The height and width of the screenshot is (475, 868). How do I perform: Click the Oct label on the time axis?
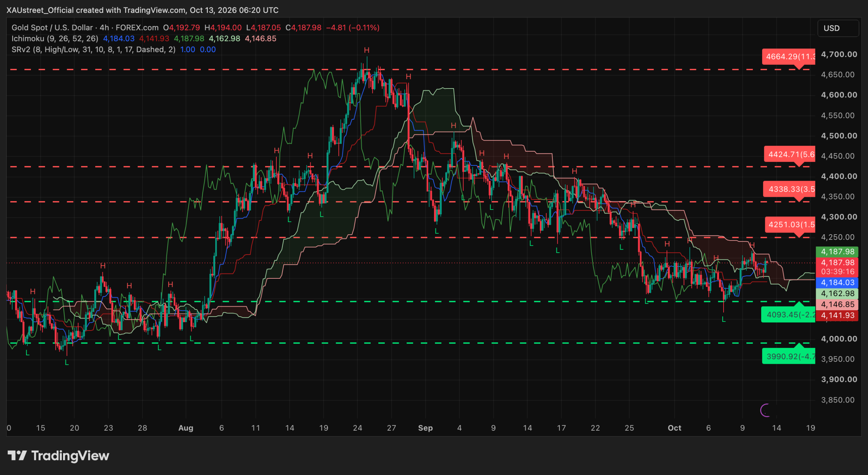[674, 428]
